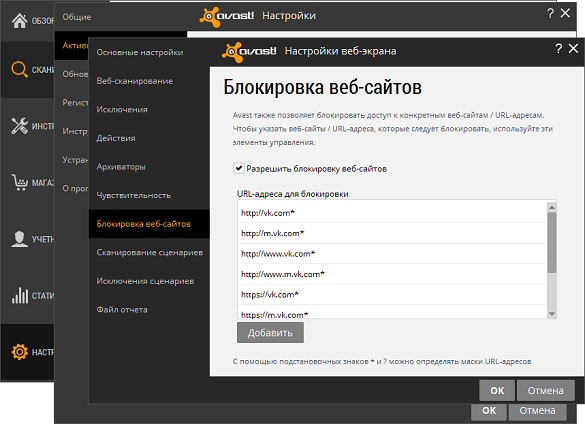The height and width of the screenshot is (424, 585).
Task: Open Scan magnifier icon in main window
Action: point(19,70)
